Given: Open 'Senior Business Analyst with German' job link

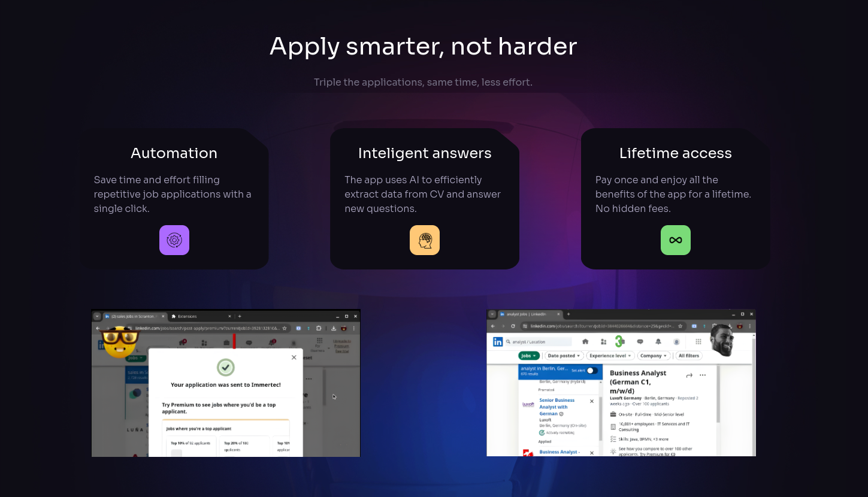Looking at the screenshot, I should point(557,407).
